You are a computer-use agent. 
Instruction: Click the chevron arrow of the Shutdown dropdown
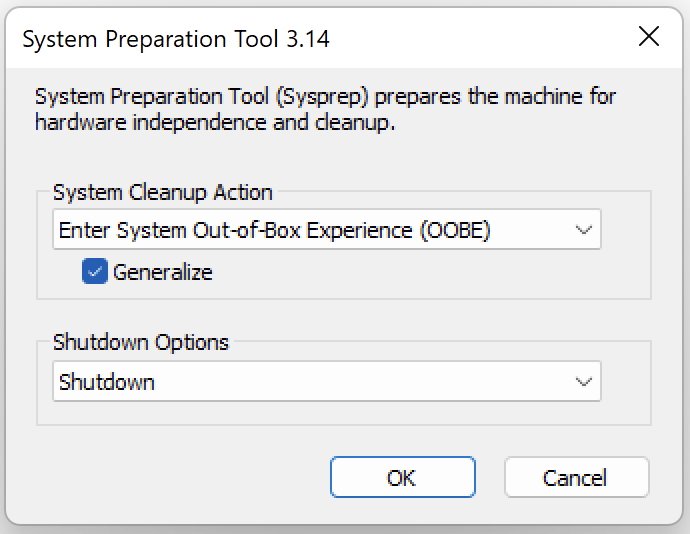pyautogui.click(x=584, y=382)
